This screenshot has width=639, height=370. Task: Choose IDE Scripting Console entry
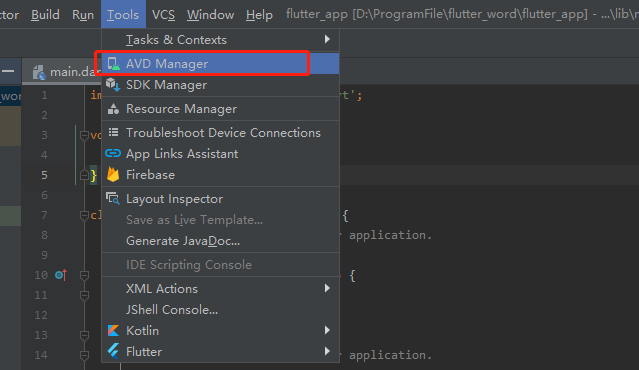[x=220, y=265]
